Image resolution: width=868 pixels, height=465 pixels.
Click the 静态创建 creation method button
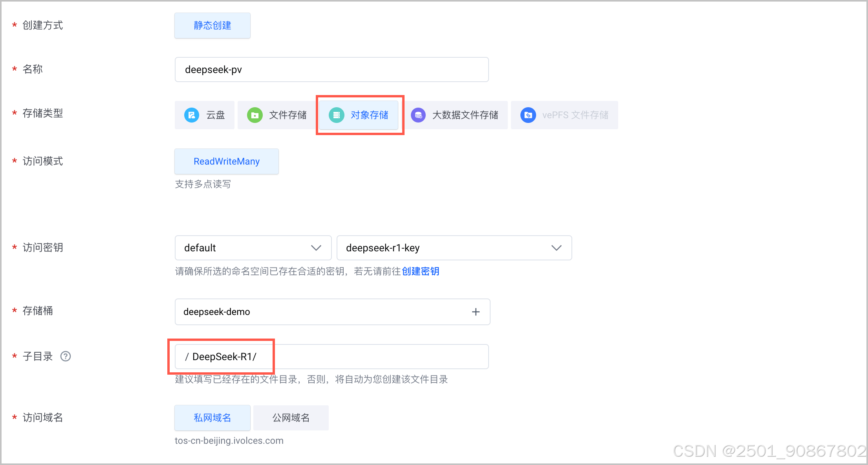(212, 26)
